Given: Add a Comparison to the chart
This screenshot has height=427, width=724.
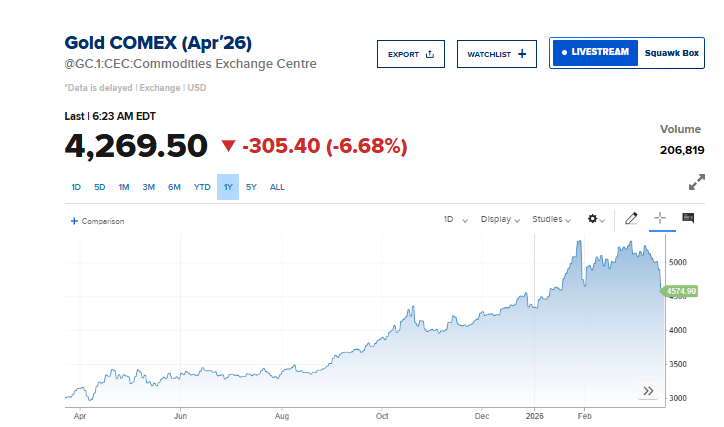Looking at the screenshot, I should 97,221.
